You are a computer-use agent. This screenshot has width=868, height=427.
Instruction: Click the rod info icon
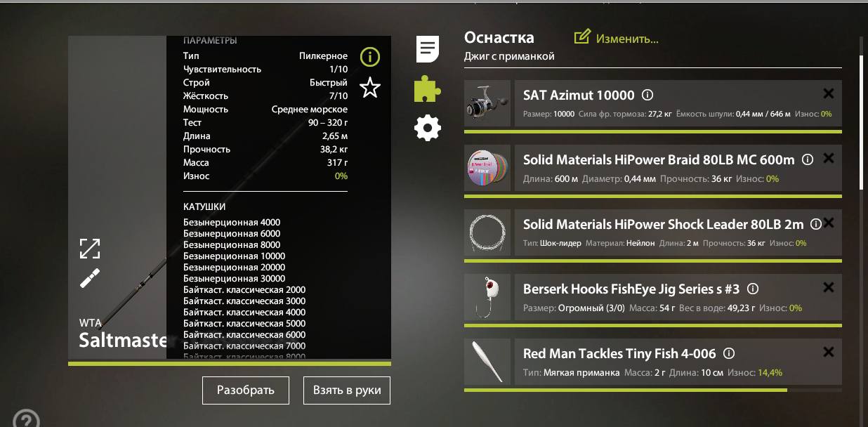[x=370, y=57]
